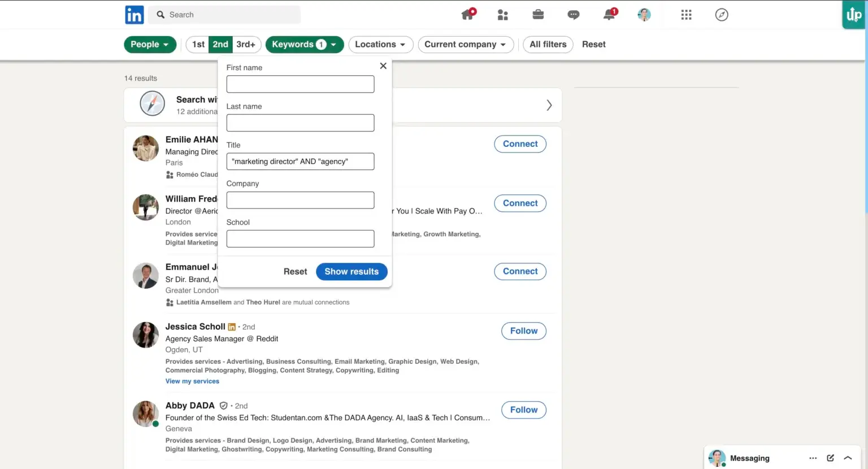Open the Home feed icon
This screenshot has width=868, height=469.
(468, 14)
